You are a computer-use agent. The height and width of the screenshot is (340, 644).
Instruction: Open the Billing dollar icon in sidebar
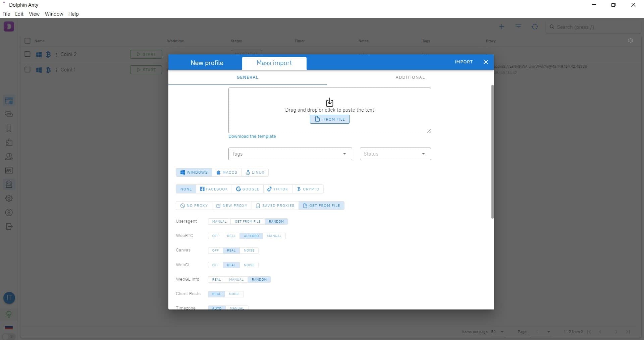(9, 213)
